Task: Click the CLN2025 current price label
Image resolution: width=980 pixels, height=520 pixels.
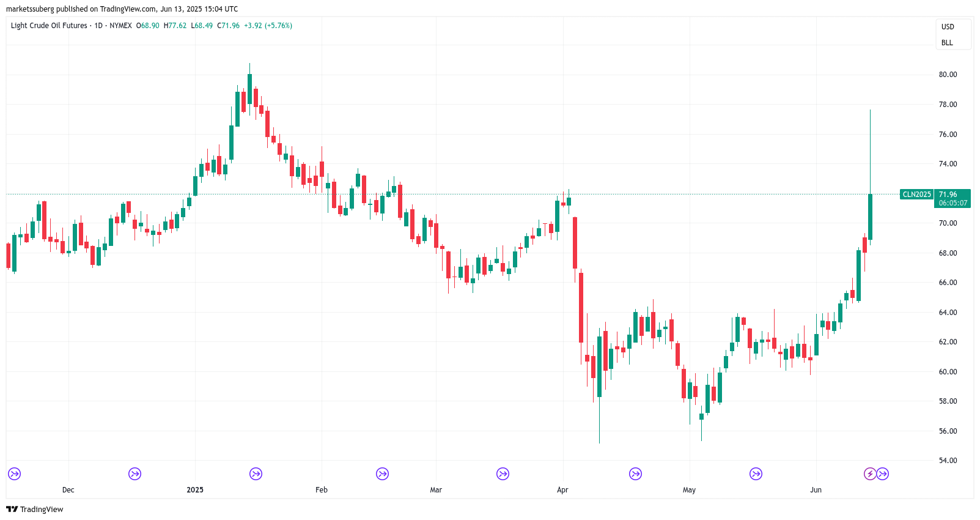Action: 916,195
